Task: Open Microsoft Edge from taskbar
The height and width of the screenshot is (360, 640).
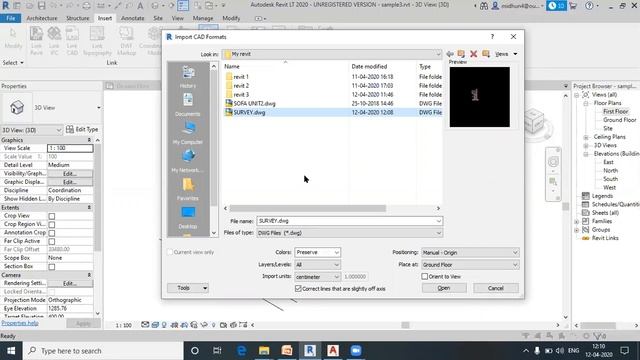Action: pyautogui.click(x=241, y=351)
